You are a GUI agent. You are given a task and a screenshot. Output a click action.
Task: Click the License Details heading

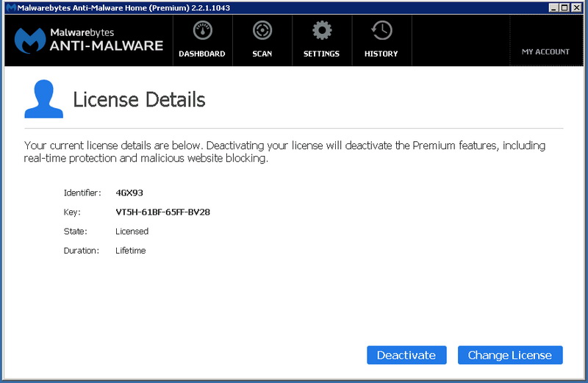[x=139, y=100]
